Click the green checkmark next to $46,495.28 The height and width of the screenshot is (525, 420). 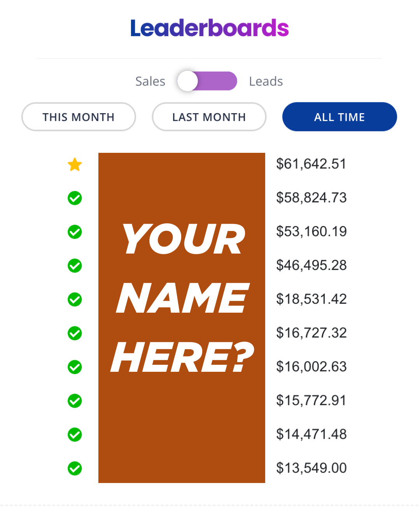point(75,266)
